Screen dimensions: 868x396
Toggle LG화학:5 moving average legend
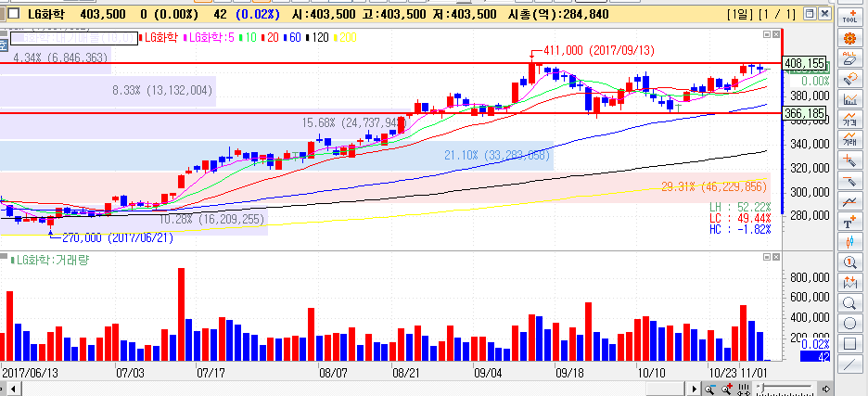[211, 38]
